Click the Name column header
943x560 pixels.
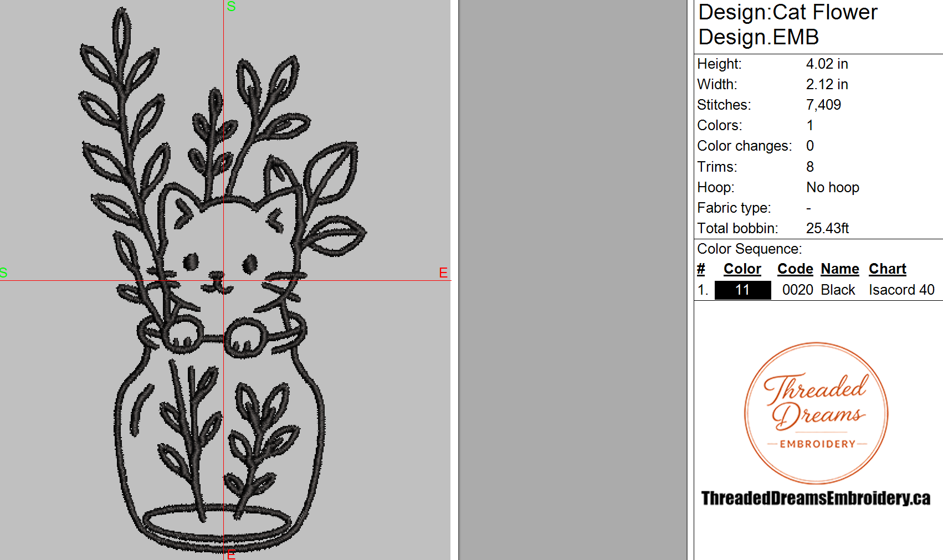[840, 269]
